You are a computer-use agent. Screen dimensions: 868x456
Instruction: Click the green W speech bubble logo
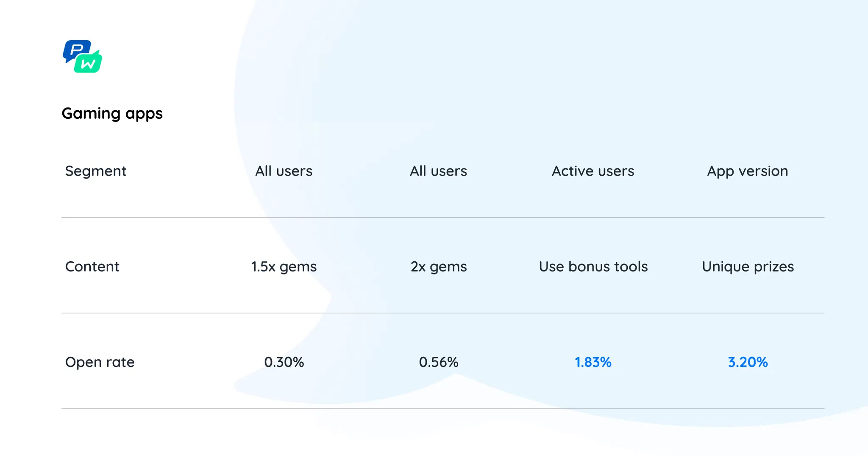click(89, 64)
